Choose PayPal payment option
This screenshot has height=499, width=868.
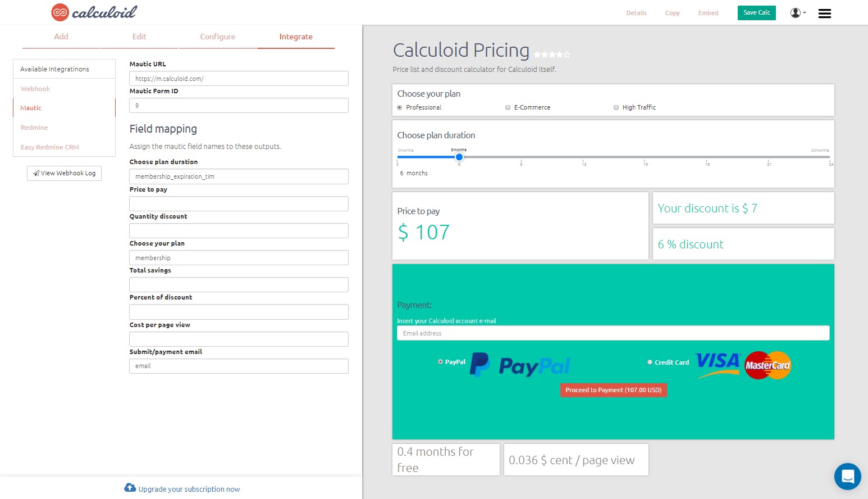440,362
